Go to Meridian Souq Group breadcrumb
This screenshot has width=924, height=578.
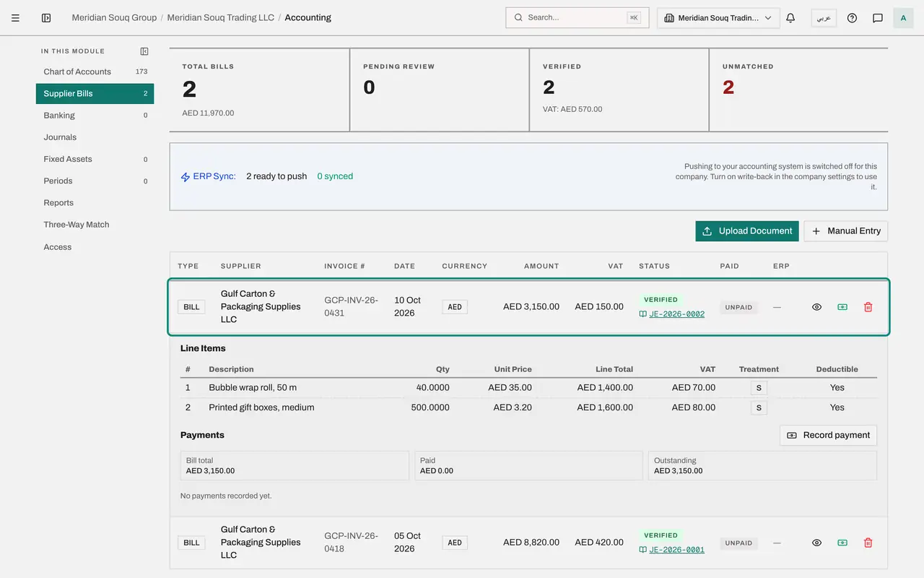click(x=114, y=17)
